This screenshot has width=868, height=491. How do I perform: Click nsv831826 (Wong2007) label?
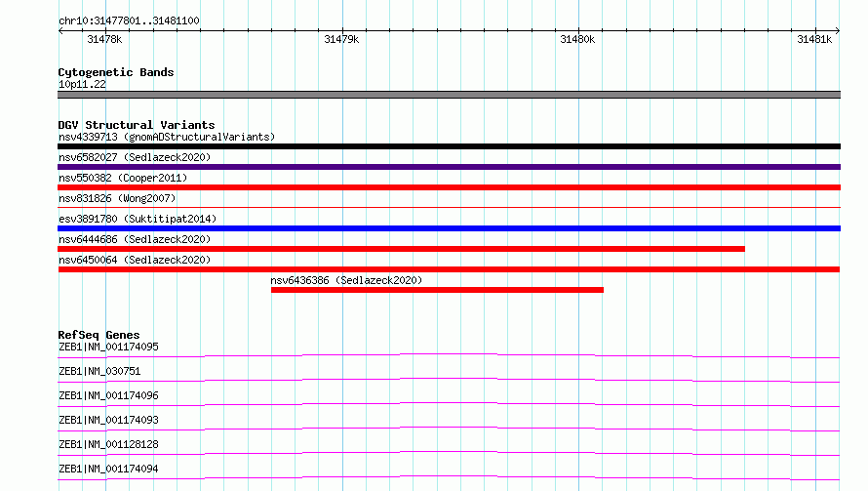[x=117, y=198]
